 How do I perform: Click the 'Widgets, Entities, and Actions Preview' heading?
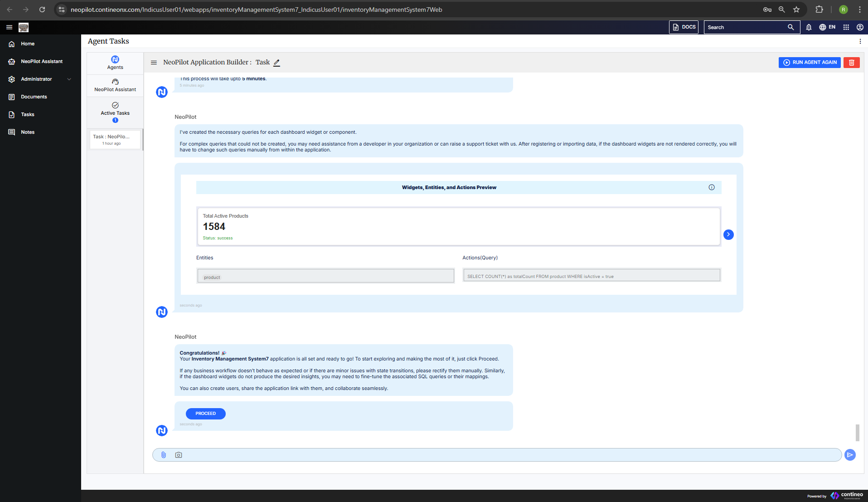(x=449, y=187)
